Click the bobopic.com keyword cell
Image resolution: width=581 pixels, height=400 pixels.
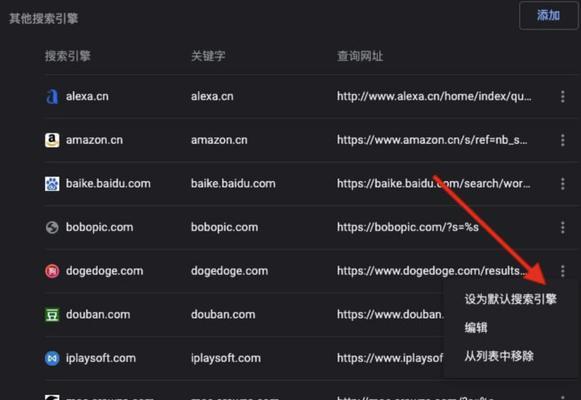coord(225,227)
